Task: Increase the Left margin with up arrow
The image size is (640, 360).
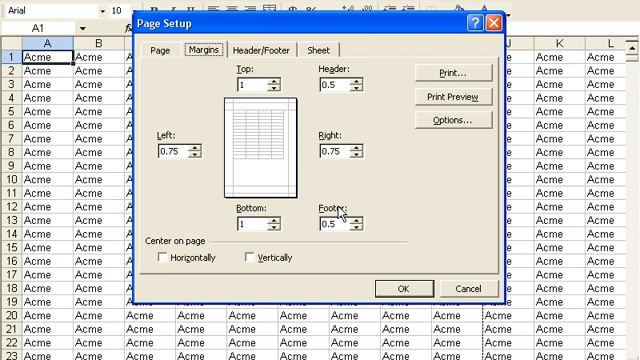Action: click(x=195, y=148)
